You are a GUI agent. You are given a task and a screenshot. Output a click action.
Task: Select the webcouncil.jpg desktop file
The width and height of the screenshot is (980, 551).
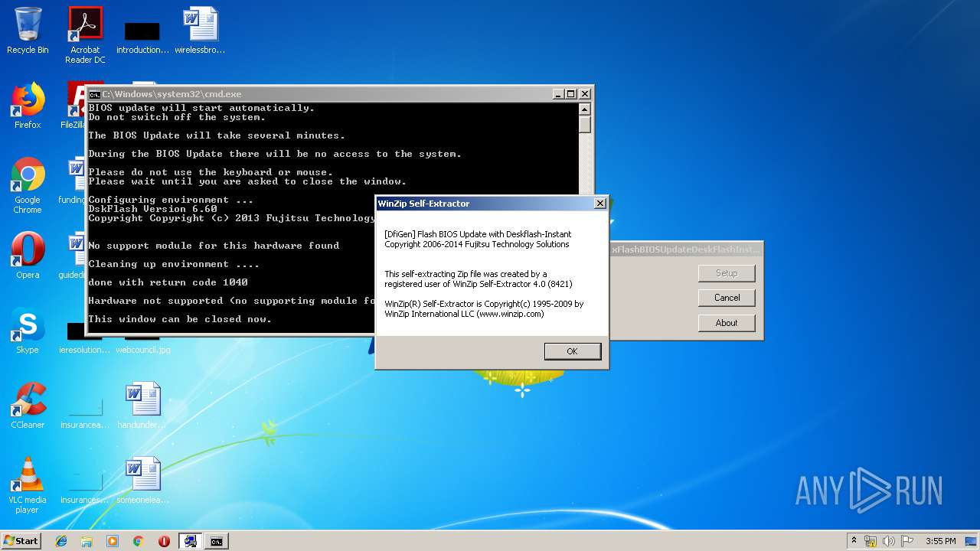(142, 343)
